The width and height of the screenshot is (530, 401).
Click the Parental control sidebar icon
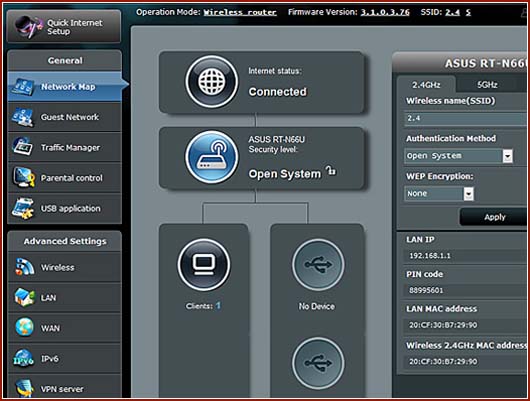tap(23, 177)
